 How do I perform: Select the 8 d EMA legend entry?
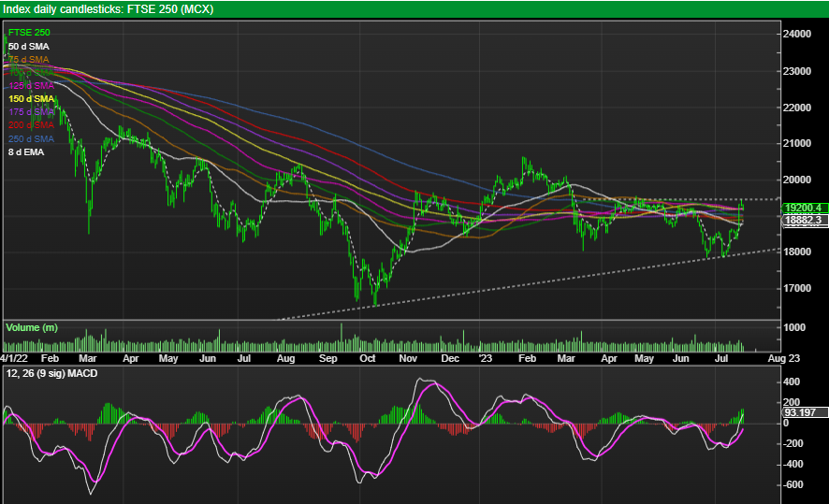pos(26,152)
